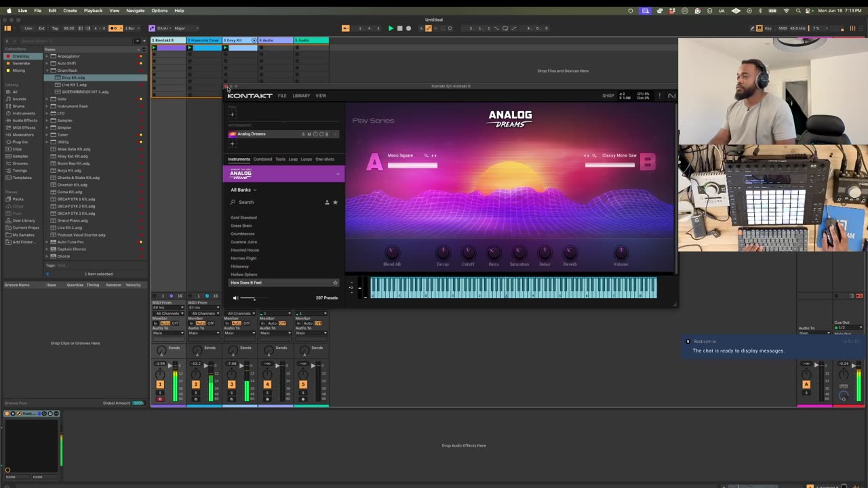Click the Tap tempo button
The width and height of the screenshot is (868, 488).
pos(56,28)
